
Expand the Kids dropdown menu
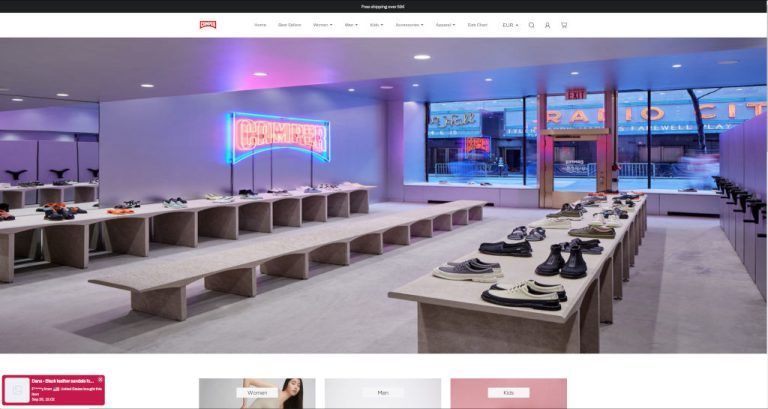click(377, 25)
